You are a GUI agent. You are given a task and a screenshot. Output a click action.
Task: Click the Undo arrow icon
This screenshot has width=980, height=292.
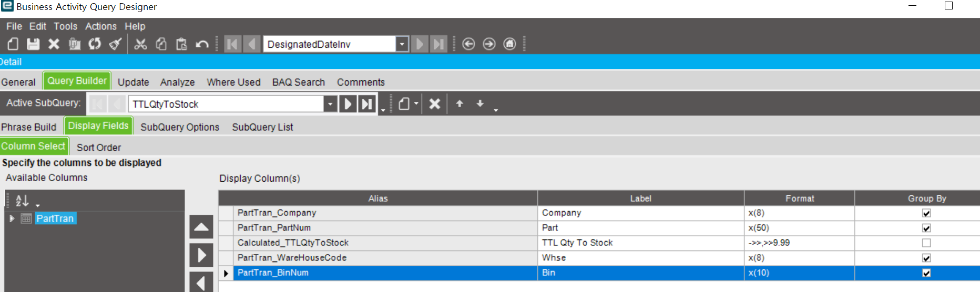pyautogui.click(x=202, y=44)
